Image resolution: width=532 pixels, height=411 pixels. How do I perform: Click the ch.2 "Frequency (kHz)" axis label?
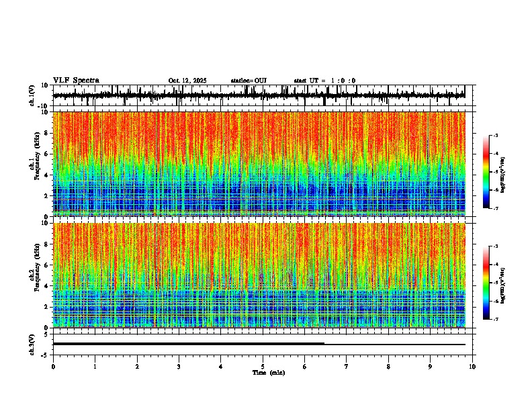[x=37, y=267]
